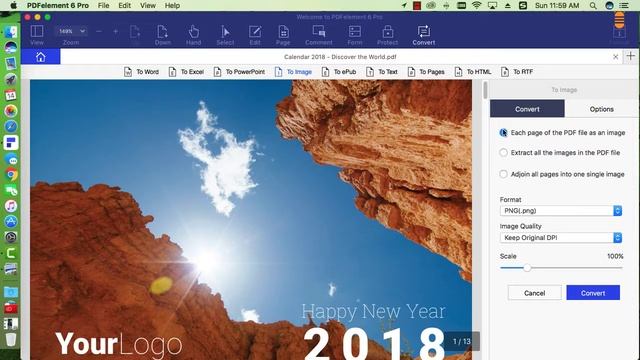This screenshot has height=360, width=640.
Task: Click the document vertical scrollbar
Action: pos(485,90)
